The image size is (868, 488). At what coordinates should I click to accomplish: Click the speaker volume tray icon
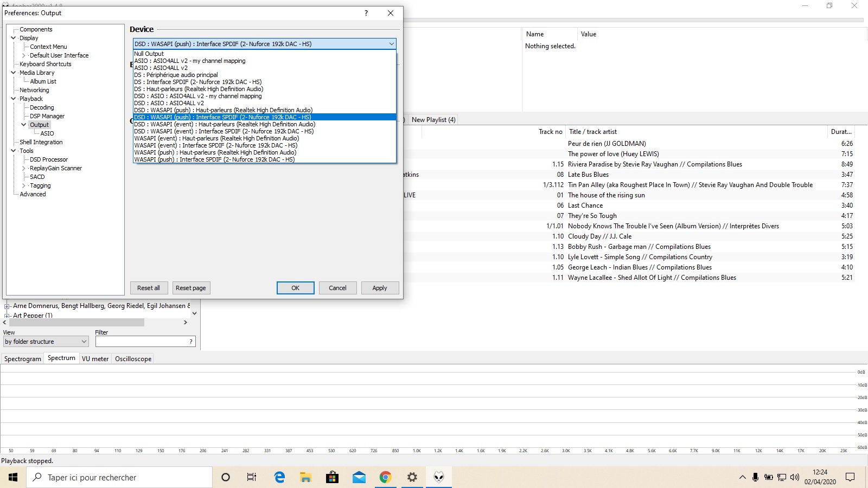pyautogui.click(x=795, y=477)
